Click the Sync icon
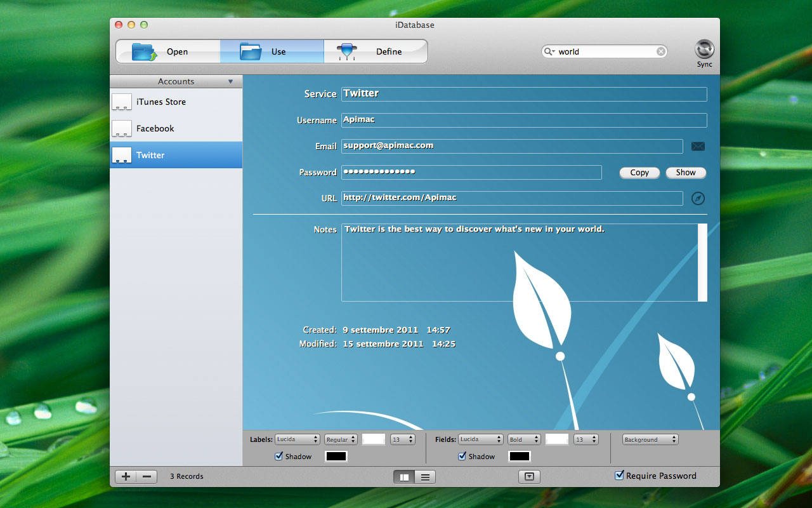 coord(704,50)
